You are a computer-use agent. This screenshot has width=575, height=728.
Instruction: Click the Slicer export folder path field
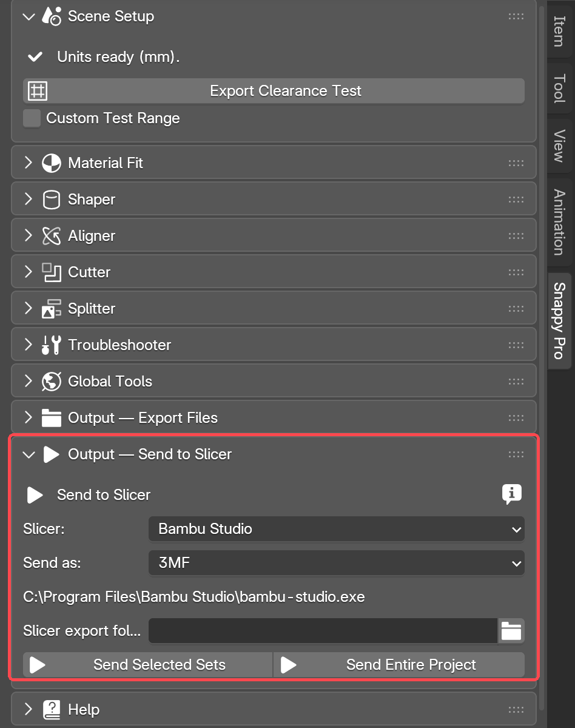323,631
